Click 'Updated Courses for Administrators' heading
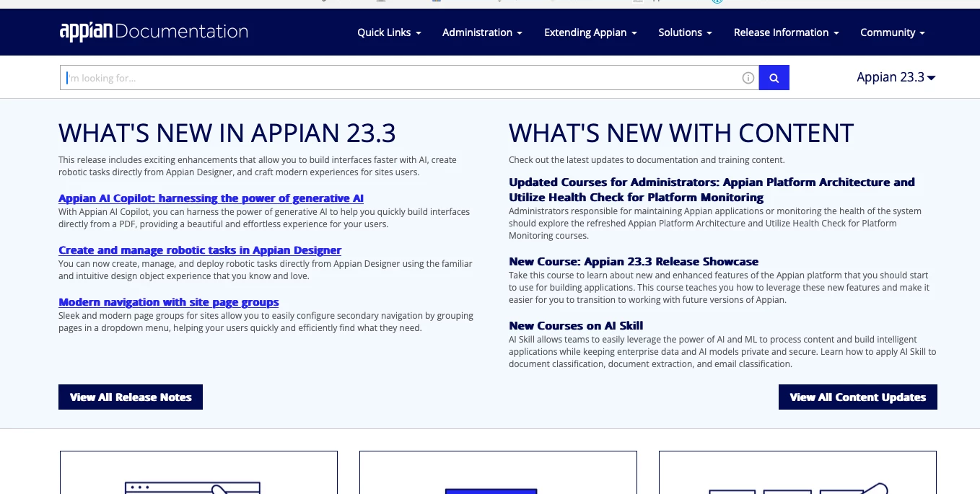Image resolution: width=980 pixels, height=494 pixels. pyautogui.click(x=712, y=190)
